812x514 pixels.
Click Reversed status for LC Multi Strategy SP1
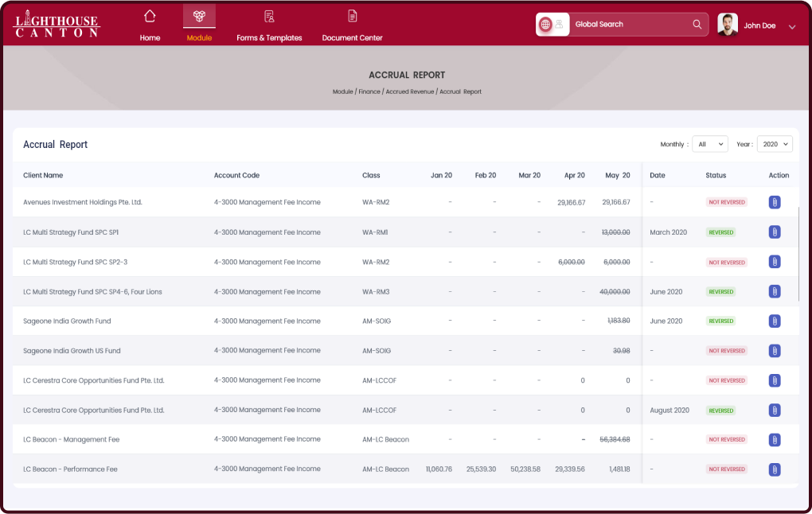point(721,232)
